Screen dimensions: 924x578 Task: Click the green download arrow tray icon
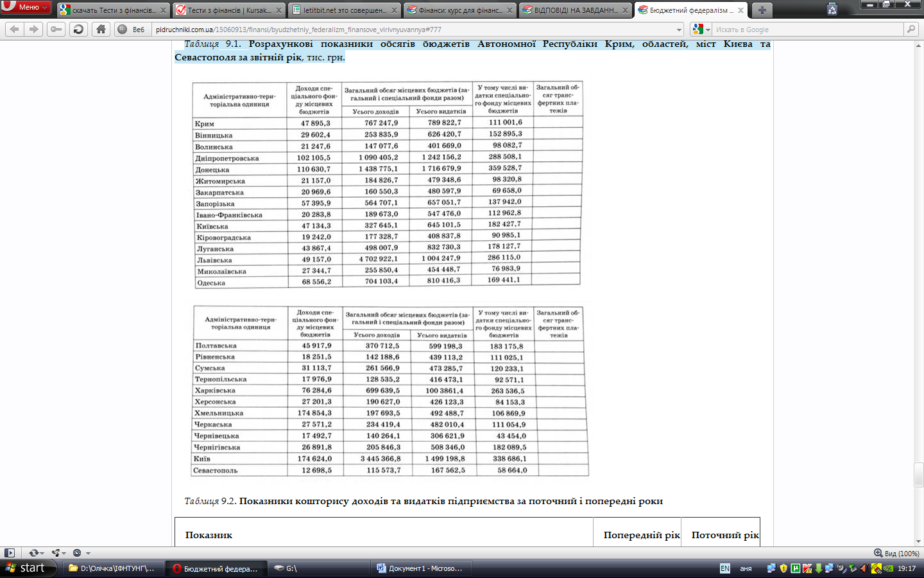819,568
